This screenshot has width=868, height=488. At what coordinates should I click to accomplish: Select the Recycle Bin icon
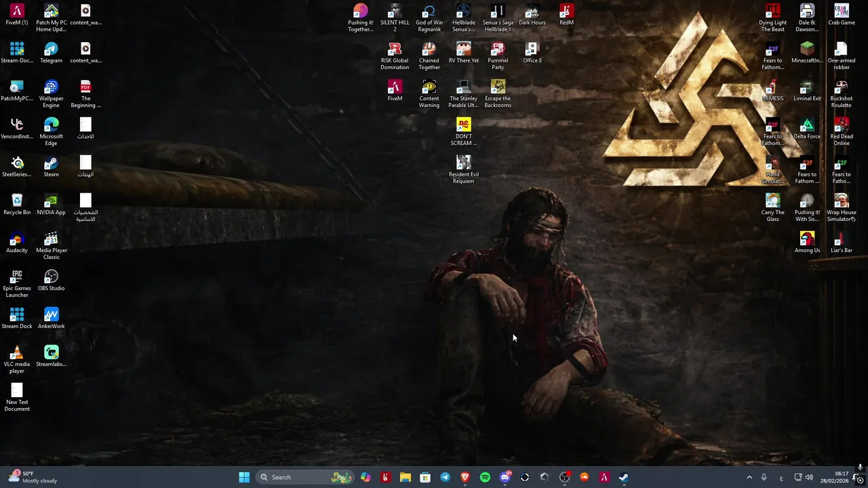click(17, 205)
